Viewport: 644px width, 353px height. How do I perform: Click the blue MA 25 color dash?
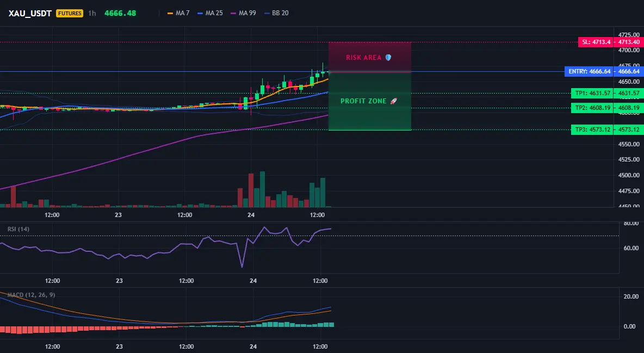coord(200,13)
